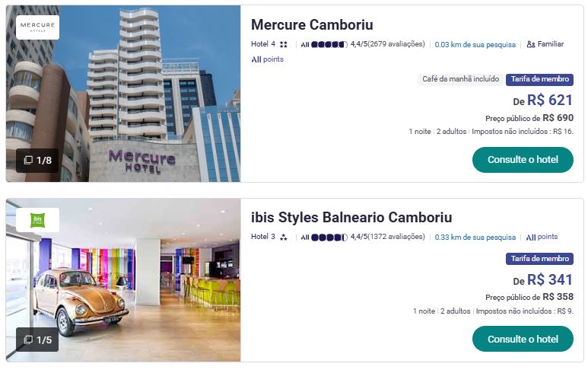Click the Familiar people icon
This screenshot has width=588, height=370.
pyautogui.click(x=531, y=45)
